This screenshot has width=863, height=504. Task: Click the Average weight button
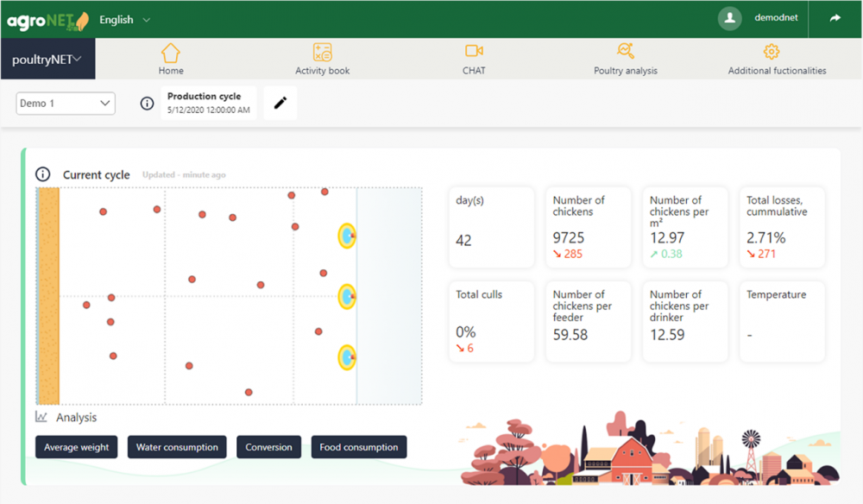[x=77, y=447]
